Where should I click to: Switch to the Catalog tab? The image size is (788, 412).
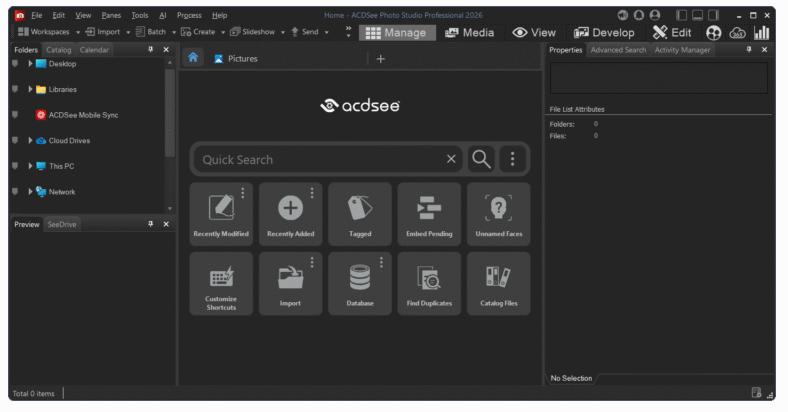[x=59, y=49]
